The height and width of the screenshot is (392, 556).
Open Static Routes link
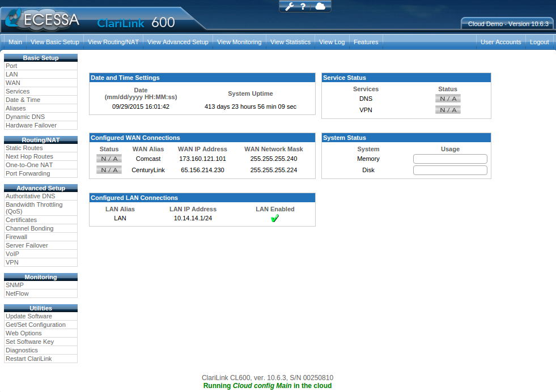click(41, 148)
